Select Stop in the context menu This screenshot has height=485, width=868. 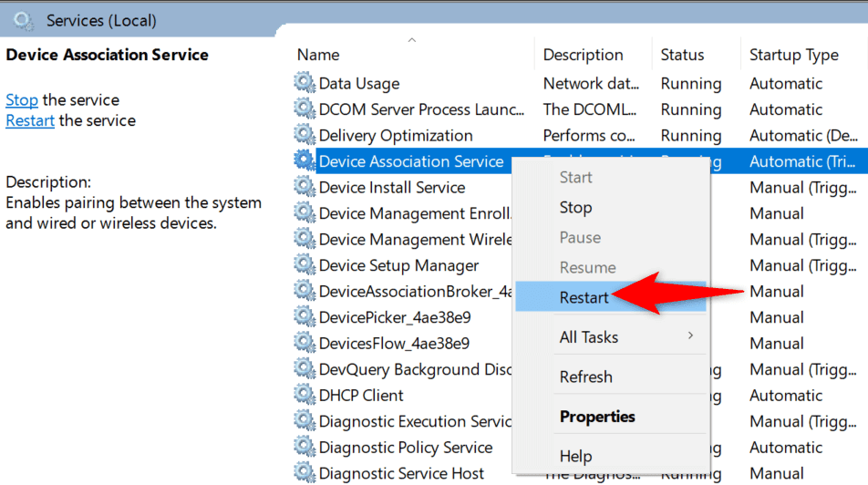tap(575, 208)
